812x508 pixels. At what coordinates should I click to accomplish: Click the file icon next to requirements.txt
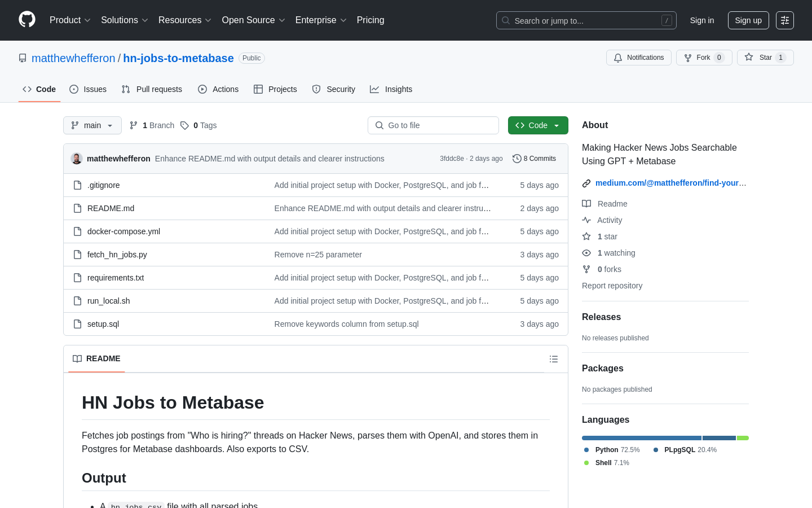[78, 278]
